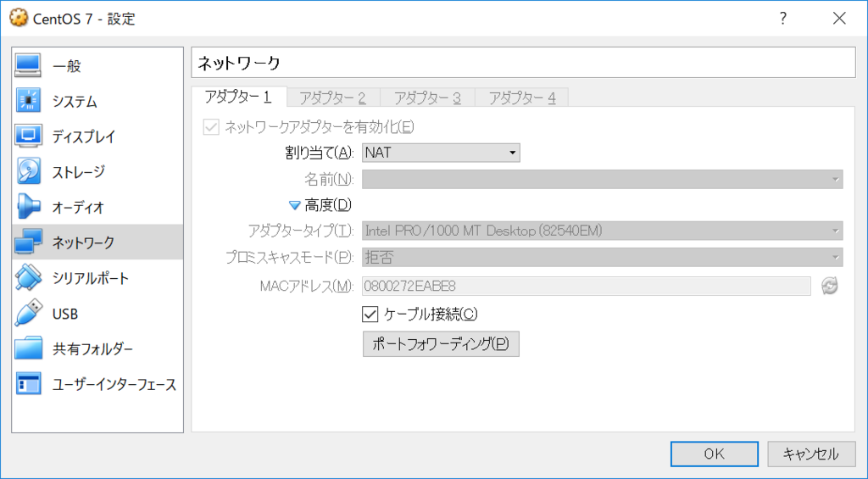868x479 pixels.
Task: Click the MACアドレス input field
Action: point(587,287)
